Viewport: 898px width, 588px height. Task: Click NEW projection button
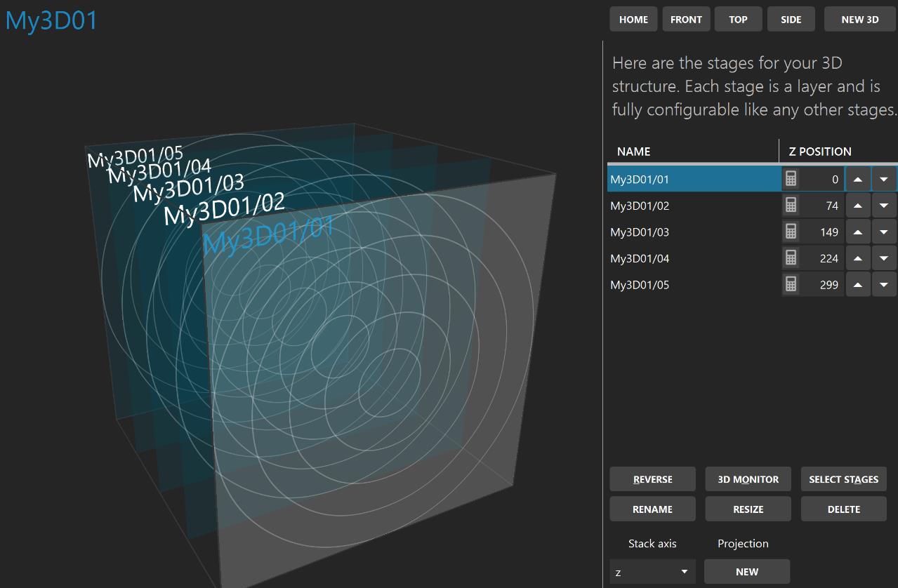click(747, 572)
